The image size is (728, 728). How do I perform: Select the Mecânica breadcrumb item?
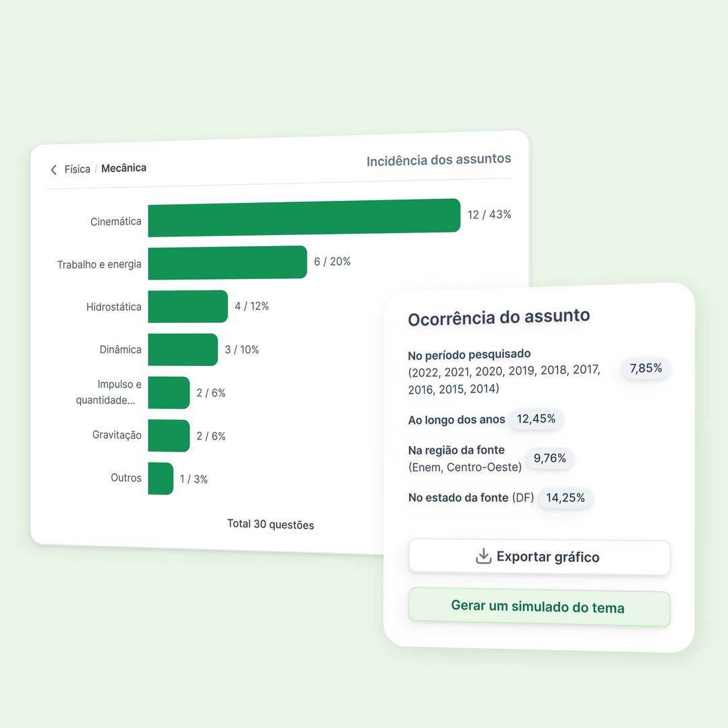tap(123, 168)
